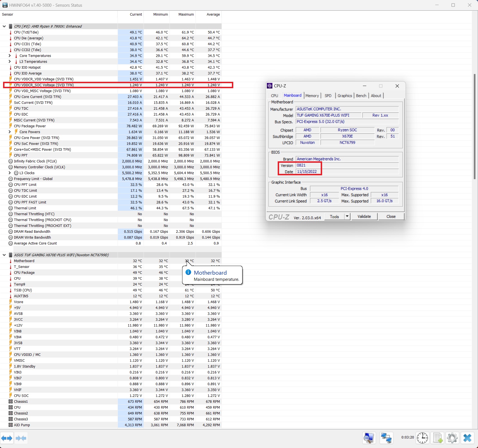Image resolution: width=478 pixels, height=448 pixels.
Task: Click the vertical scrollbar thumb in HWiNFO
Action: point(475,127)
